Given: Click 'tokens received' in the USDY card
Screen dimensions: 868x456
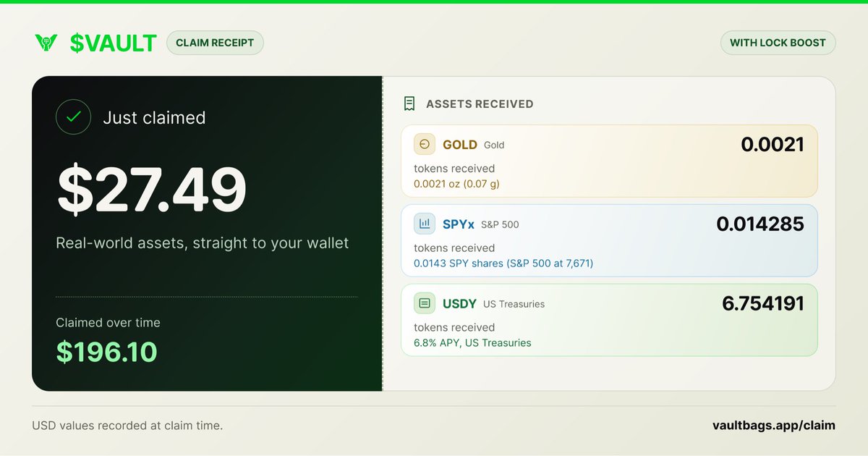Looking at the screenshot, I should click(454, 328).
